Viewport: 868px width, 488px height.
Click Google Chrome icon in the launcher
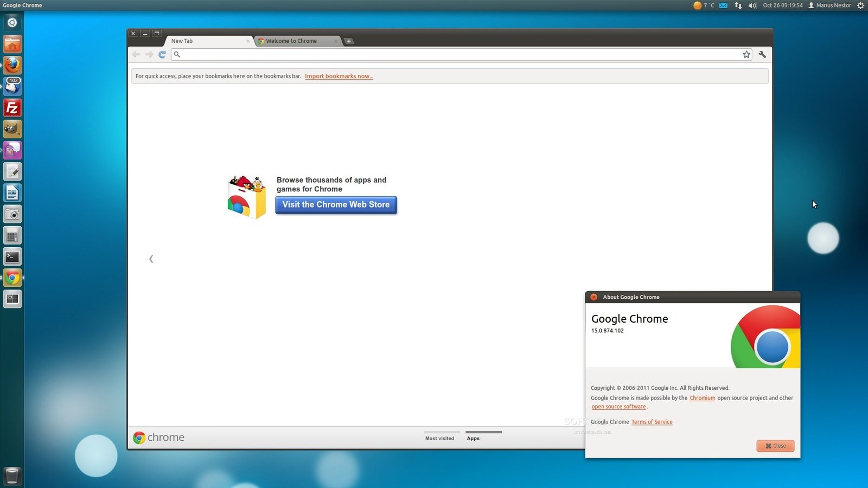(x=12, y=278)
